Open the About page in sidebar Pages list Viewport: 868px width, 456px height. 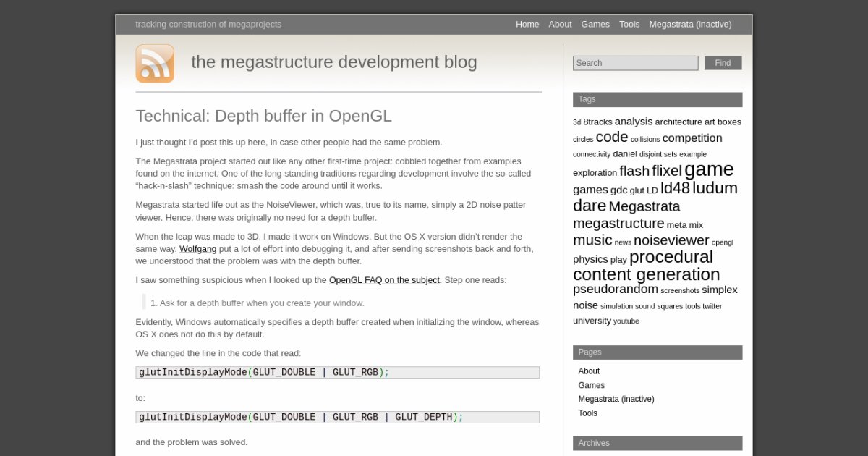pyautogui.click(x=589, y=371)
